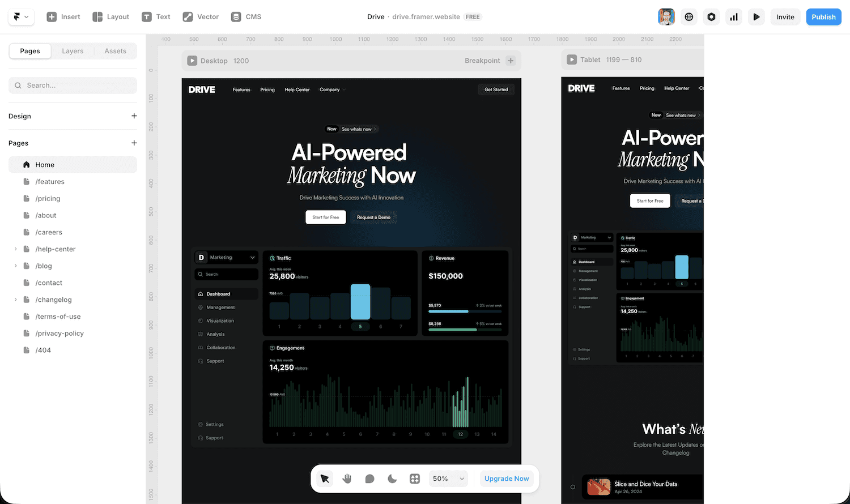The height and width of the screenshot is (504, 850).
Task: Expand the /blog page group
Action: (16, 266)
